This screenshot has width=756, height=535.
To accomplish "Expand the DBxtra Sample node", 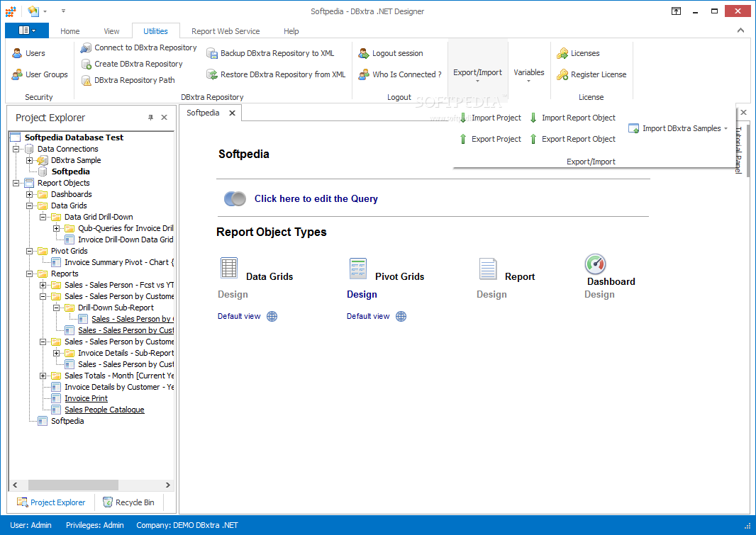I will tap(29, 160).
